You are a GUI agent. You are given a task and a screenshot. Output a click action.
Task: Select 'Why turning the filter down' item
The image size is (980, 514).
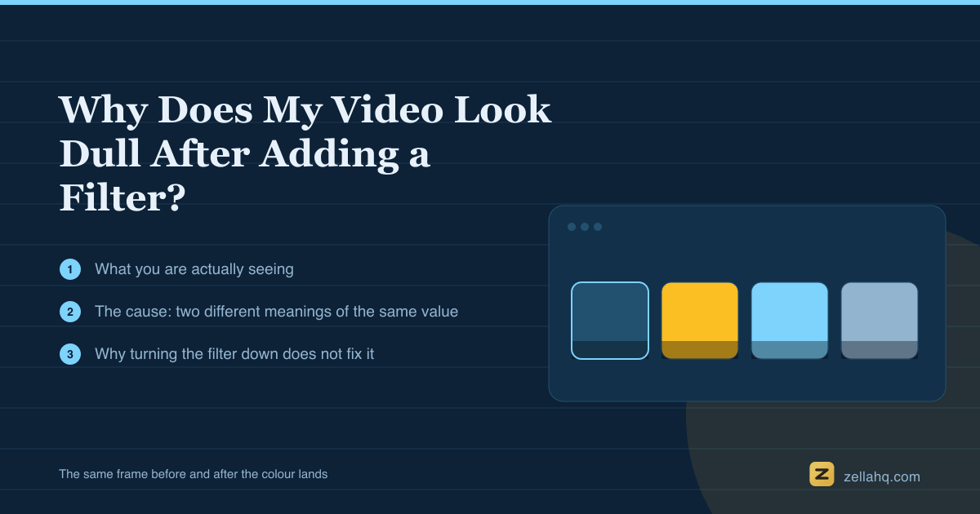tap(234, 354)
